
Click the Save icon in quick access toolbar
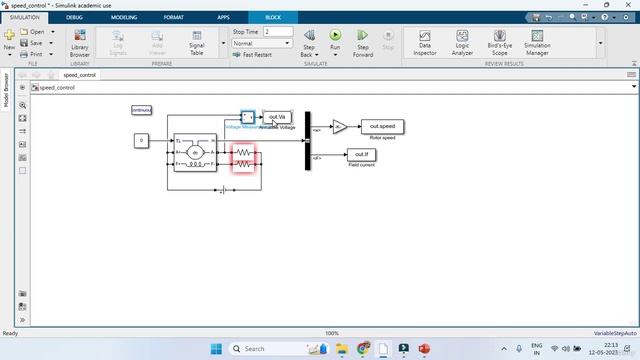pos(536,17)
